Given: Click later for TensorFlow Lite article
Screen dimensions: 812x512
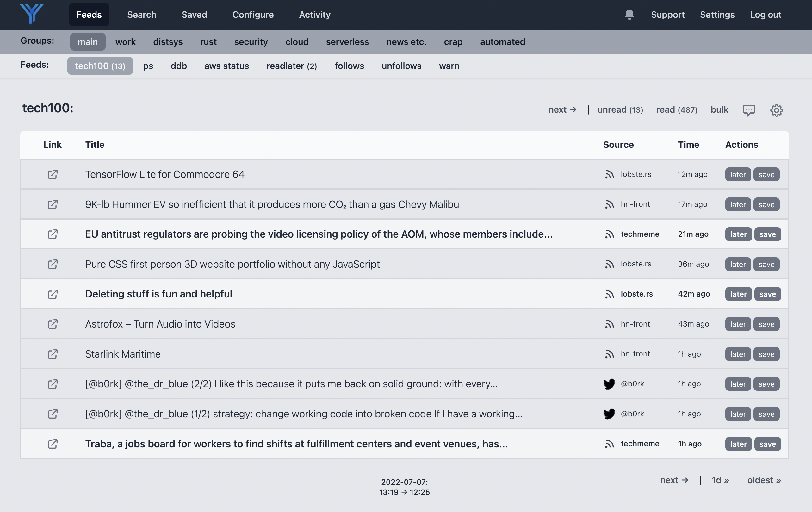Looking at the screenshot, I should (x=738, y=174).
